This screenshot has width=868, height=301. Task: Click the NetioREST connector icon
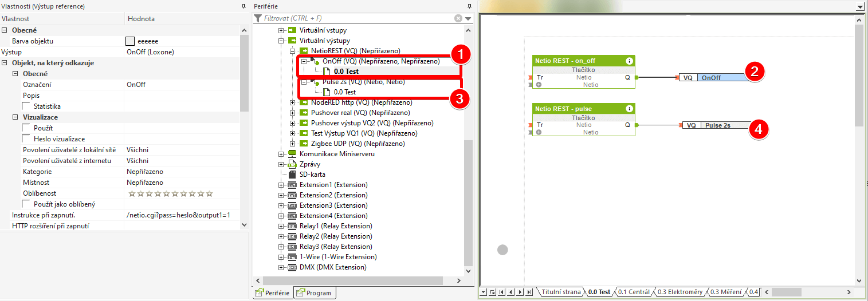click(x=304, y=51)
